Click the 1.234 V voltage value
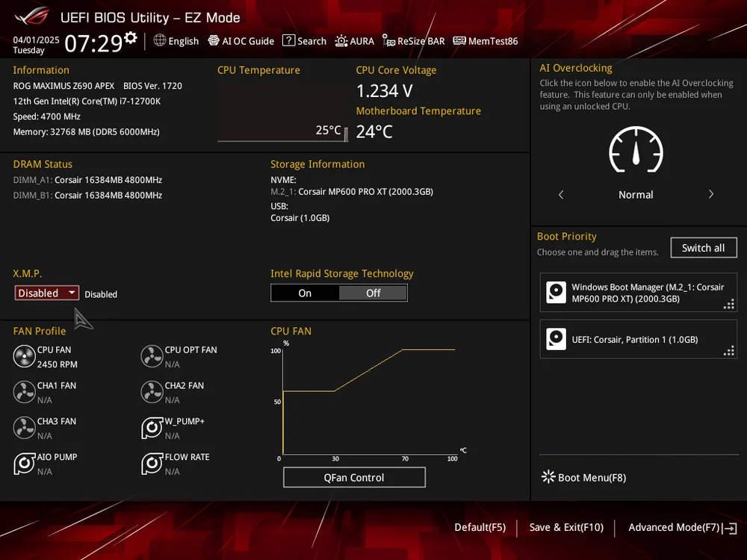 tap(385, 91)
